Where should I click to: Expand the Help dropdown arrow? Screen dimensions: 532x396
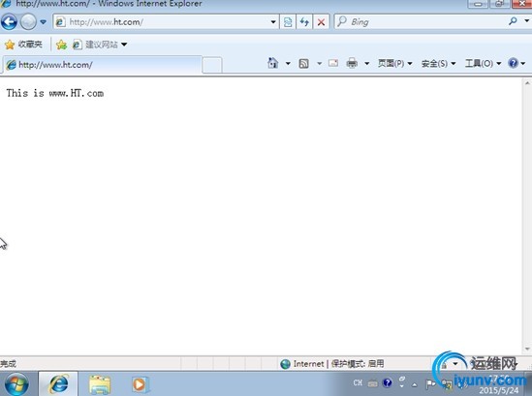(x=523, y=63)
